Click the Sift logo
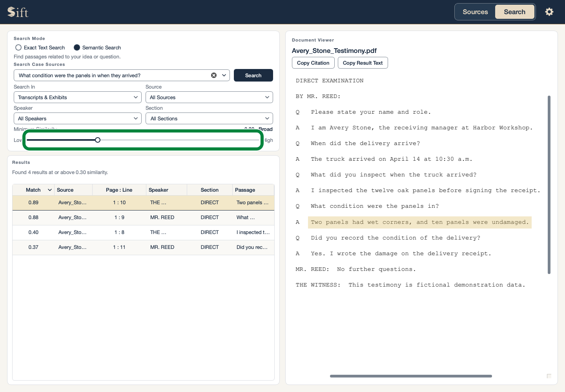 point(18,12)
